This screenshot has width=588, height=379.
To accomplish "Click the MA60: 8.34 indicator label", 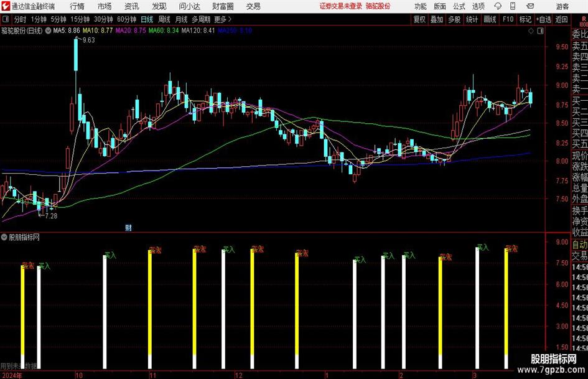I will 164,30.
